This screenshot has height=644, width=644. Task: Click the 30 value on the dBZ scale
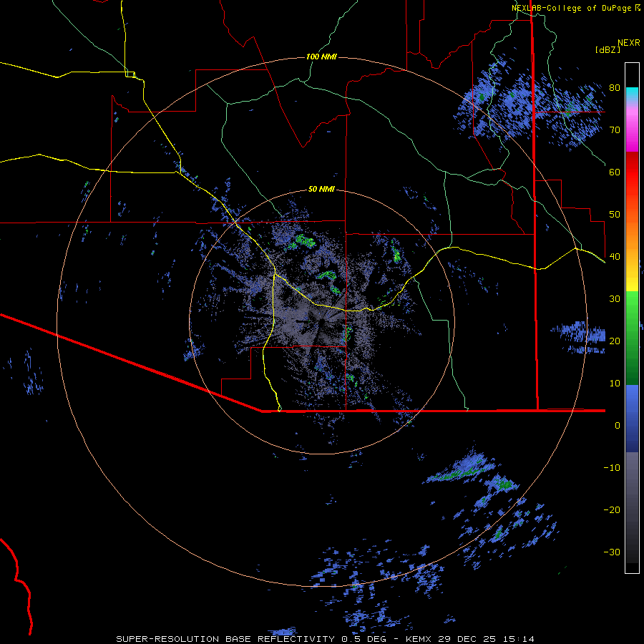point(615,299)
